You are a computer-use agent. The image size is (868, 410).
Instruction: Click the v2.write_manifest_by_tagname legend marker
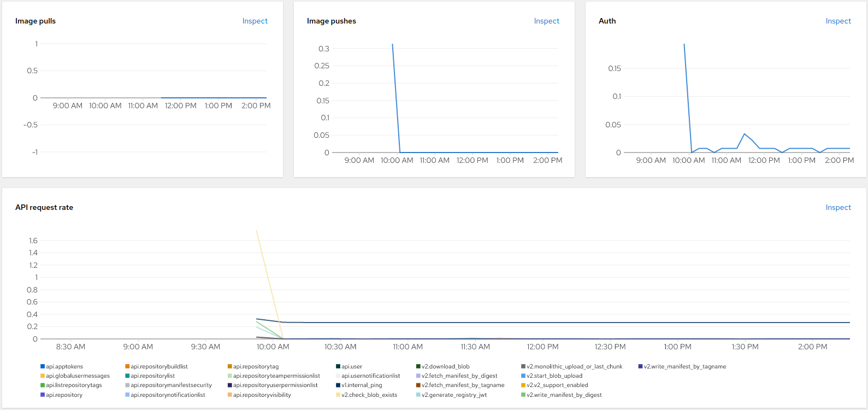(640, 367)
